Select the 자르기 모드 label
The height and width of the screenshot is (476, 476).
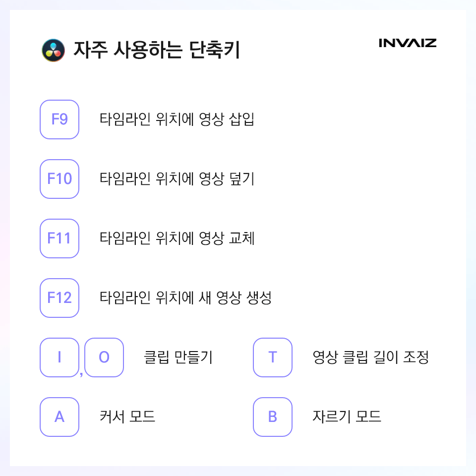[347, 416]
